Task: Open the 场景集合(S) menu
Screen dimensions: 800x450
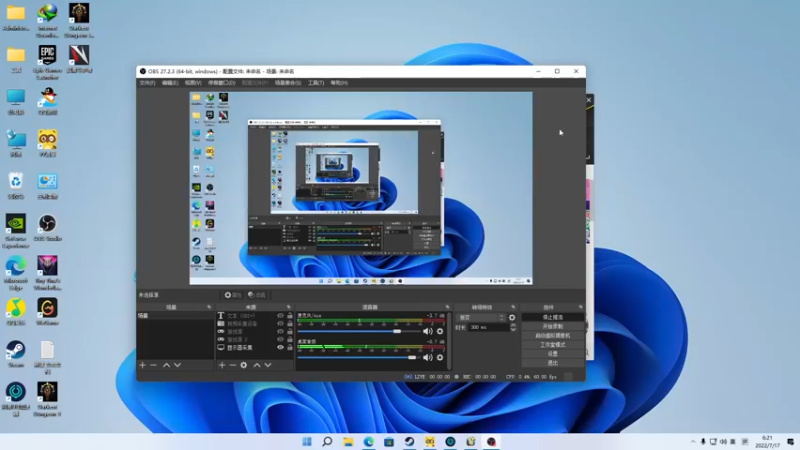Action: pyautogui.click(x=288, y=83)
